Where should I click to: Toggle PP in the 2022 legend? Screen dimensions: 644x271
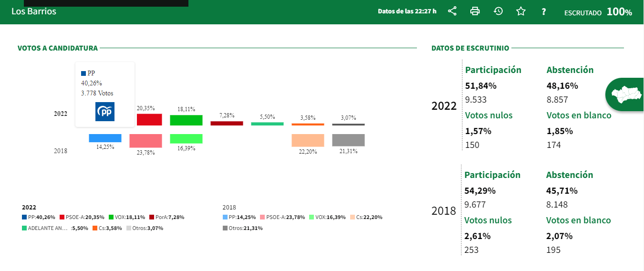39,217
